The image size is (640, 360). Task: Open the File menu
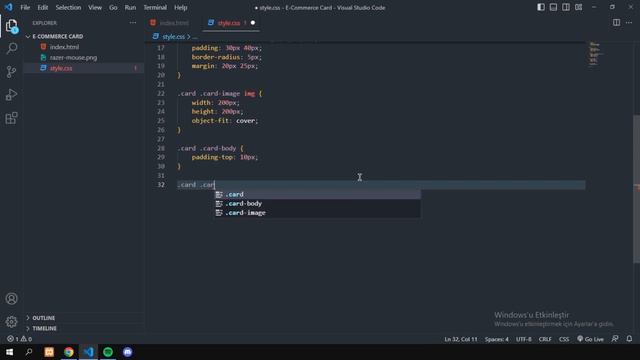coord(25,7)
